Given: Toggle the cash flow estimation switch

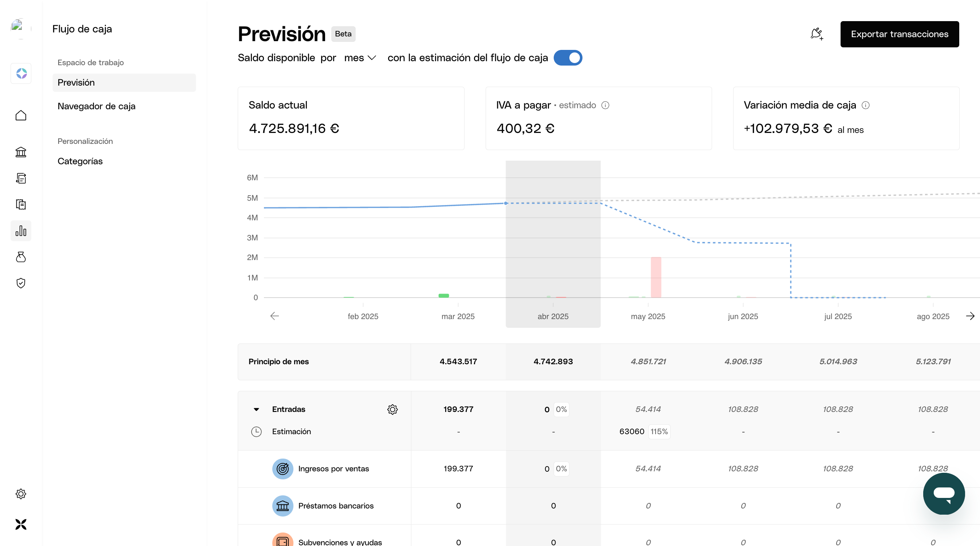Looking at the screenshot, I should point(568,58).
